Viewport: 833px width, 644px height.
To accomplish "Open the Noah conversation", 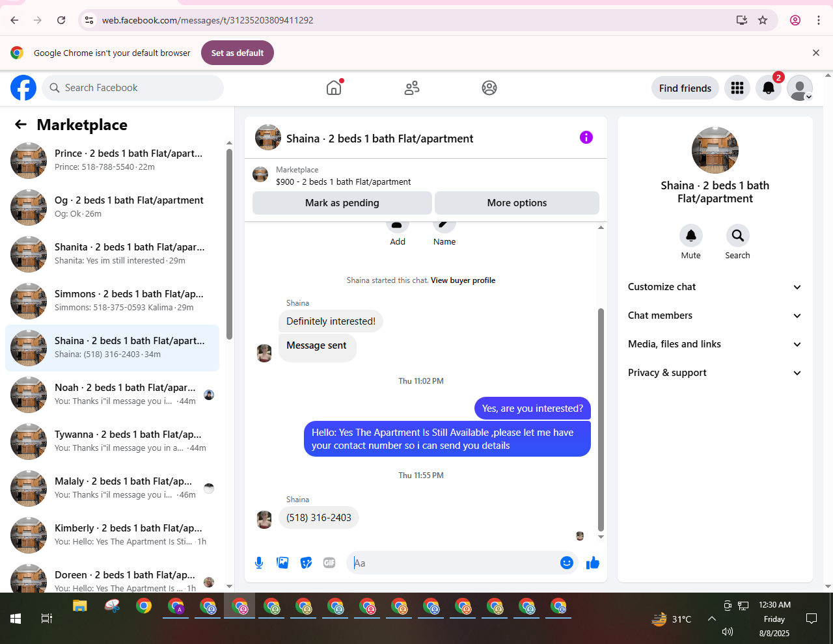I will click(112, 394).
